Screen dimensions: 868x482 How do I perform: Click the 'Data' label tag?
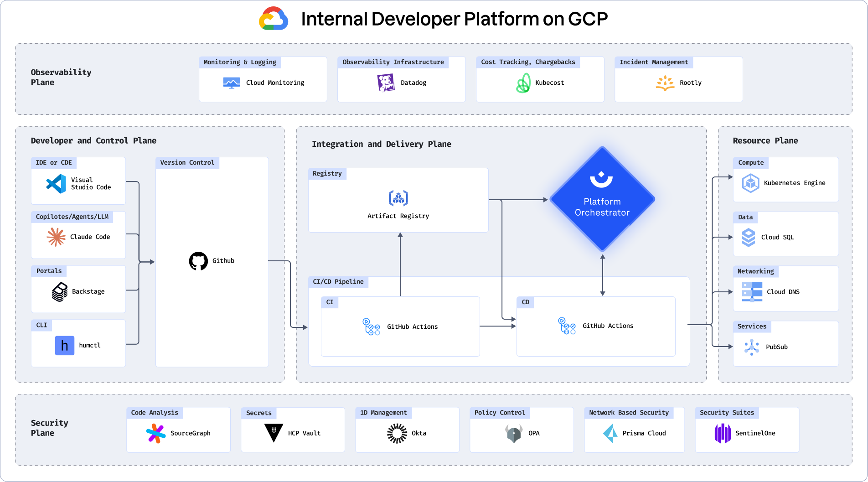pyautogui.click(x=745, y=218)
